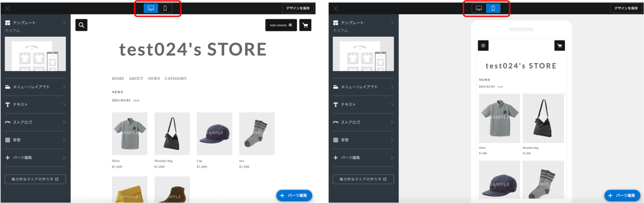The image size is (644, 203).
Task: Select Cap product image in desktop preview
Action: [215, 133]
